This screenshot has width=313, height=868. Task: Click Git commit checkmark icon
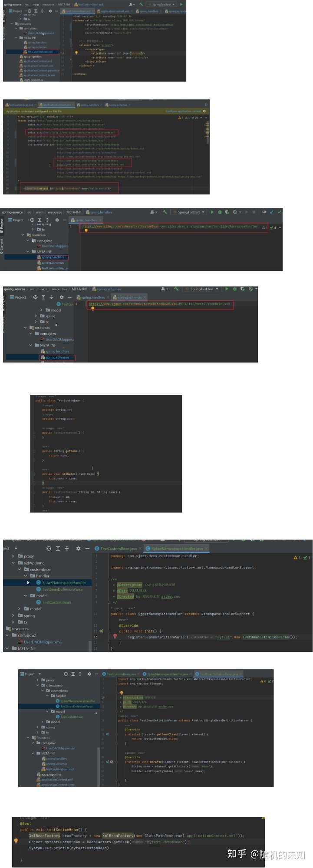279,212
